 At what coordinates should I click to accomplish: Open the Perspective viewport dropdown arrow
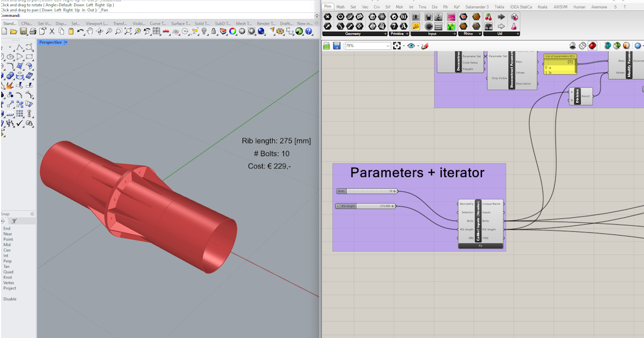(66, 42)
